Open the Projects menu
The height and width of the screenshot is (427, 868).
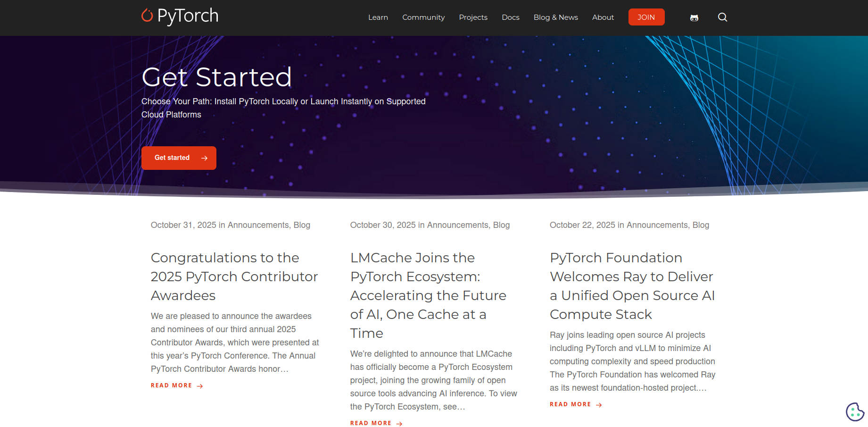tap(473, 17)
